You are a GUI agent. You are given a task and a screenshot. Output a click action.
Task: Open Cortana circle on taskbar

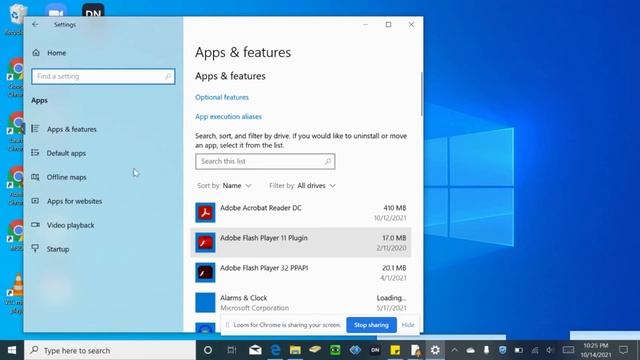(208, 350)
